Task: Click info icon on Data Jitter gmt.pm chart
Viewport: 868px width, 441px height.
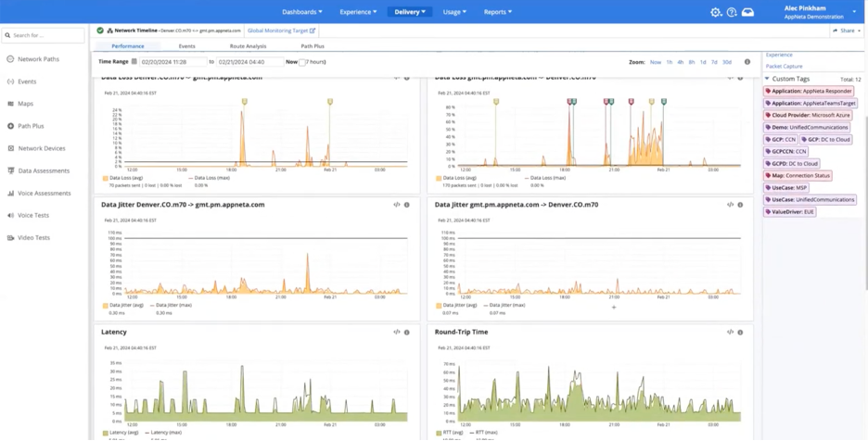Action: 740,205
